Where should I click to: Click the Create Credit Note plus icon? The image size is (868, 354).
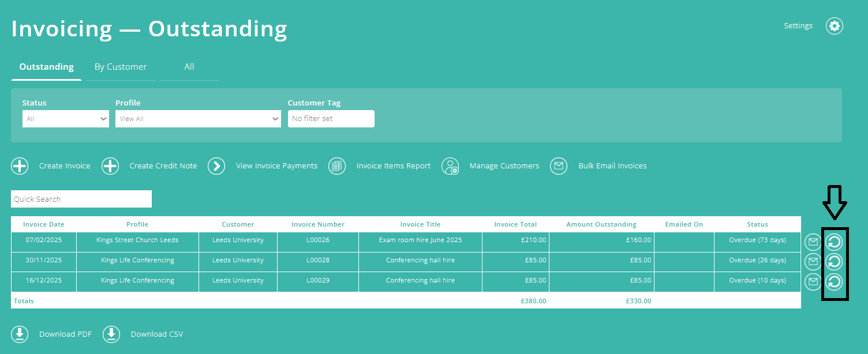pyautogui.click(x=110, y=166)
